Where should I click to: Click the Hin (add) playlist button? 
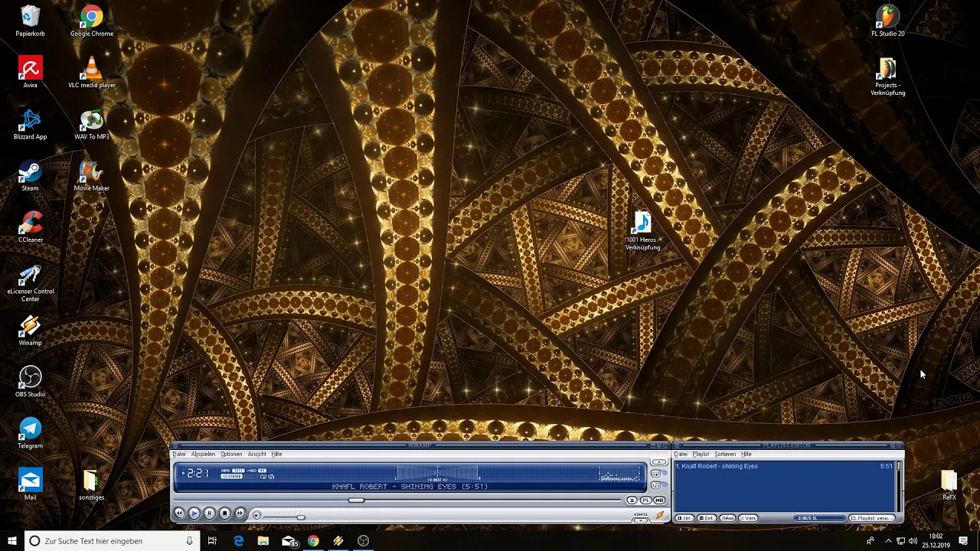coord(684,518)
